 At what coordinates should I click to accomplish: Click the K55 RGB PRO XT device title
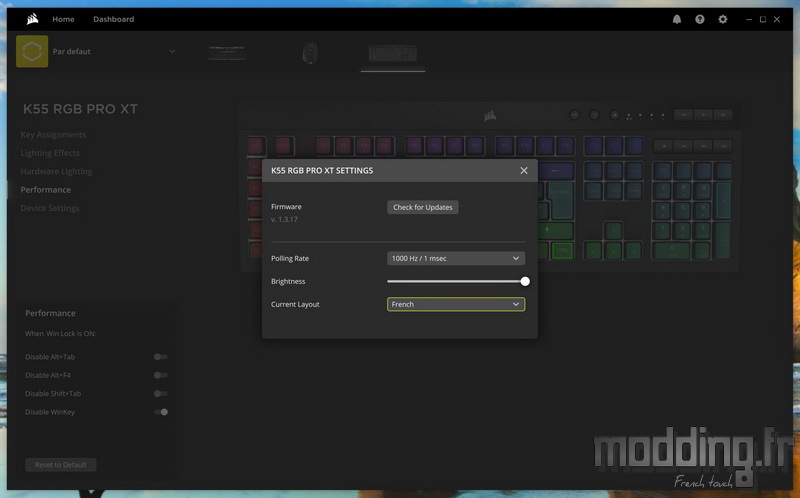pos(80,109)
